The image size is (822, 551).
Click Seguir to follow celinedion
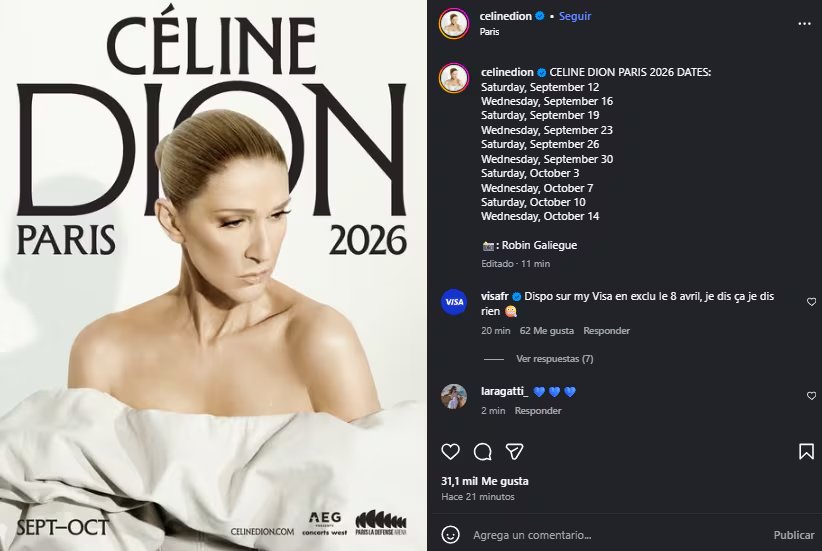[575, 16]
